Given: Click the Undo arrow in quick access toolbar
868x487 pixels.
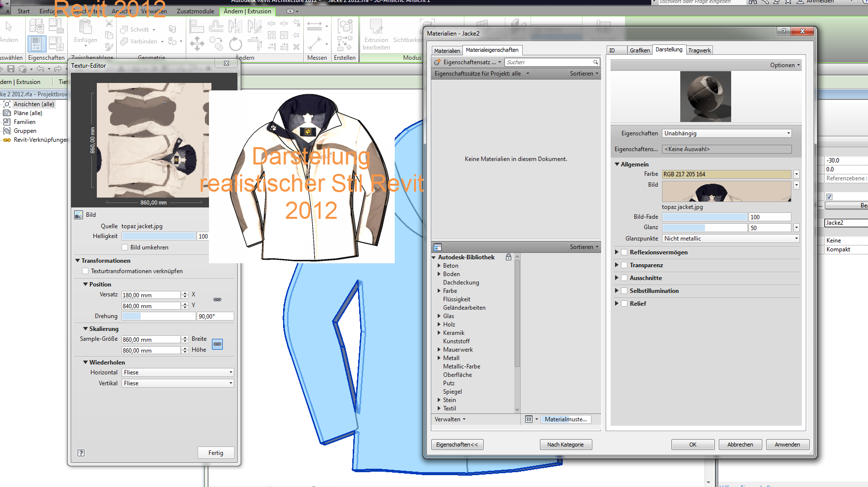Looking at the screenshot, I should click(x=41, y=69).
